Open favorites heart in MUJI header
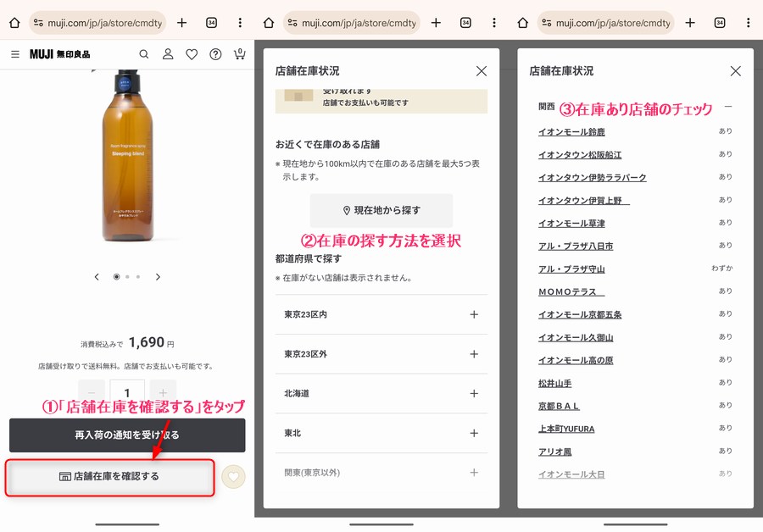Screen dimensions: 763x532 (x=192, y=54)
